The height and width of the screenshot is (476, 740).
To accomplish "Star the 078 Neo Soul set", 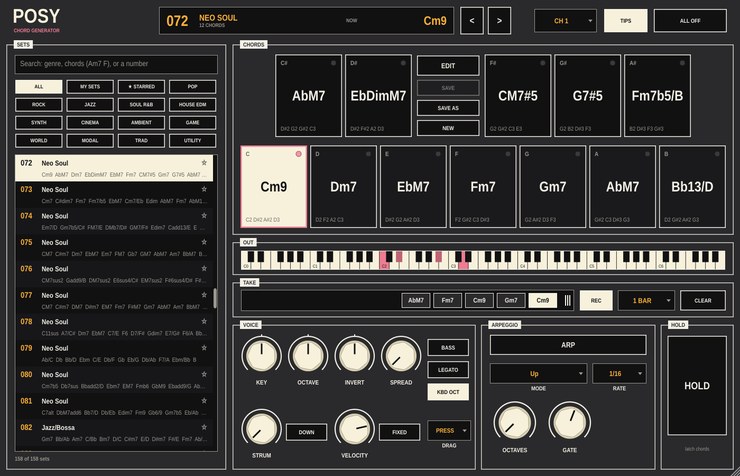I will (x=204, y=321).
